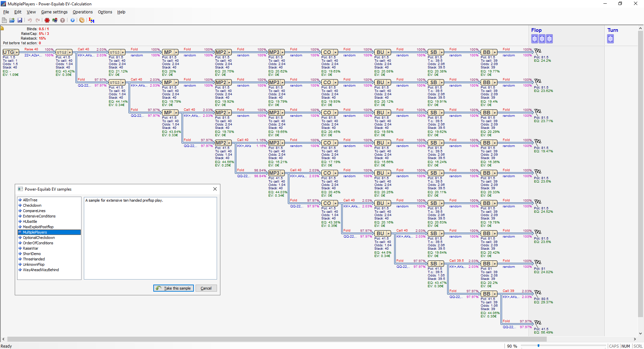Open the Game settings menu

(x=54, y=12)
